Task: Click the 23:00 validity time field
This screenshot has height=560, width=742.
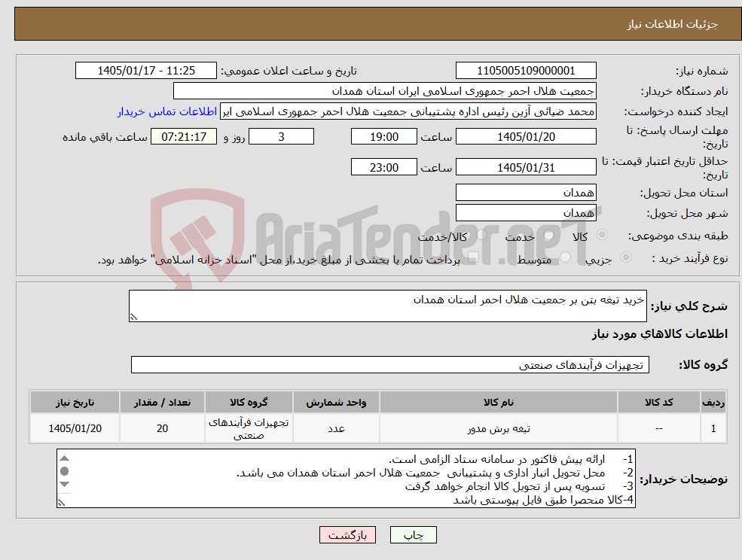Action: [x=383, y=167]
